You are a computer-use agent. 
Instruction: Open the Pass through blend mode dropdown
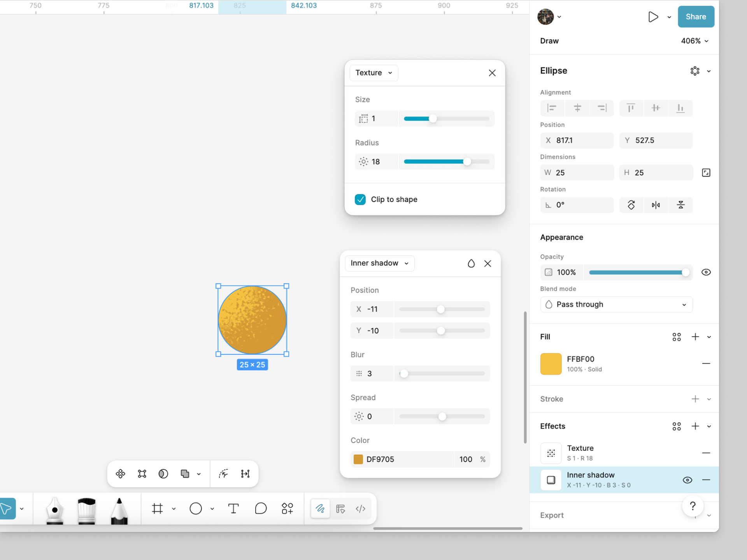point(616,304)
